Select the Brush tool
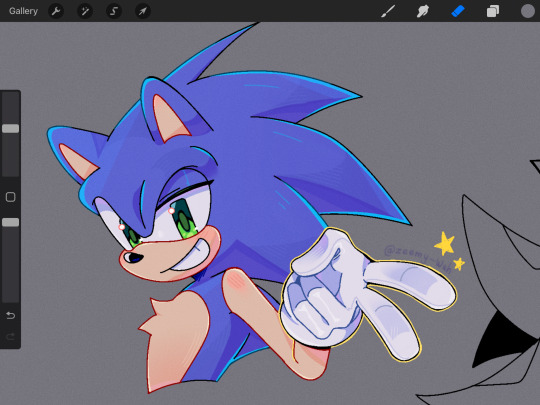Image resolution: width=540 pixels, height=405 pixels. click(x=388, y=11)
